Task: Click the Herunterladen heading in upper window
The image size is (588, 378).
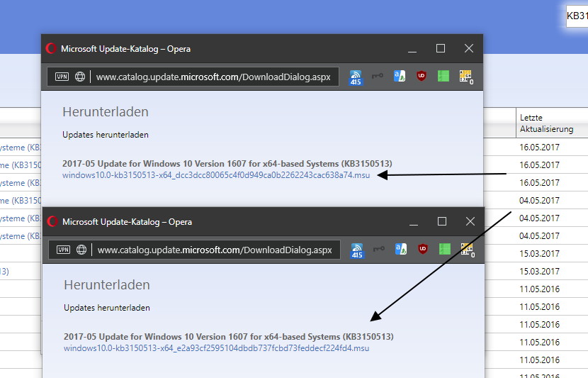Action: (106, 112)
